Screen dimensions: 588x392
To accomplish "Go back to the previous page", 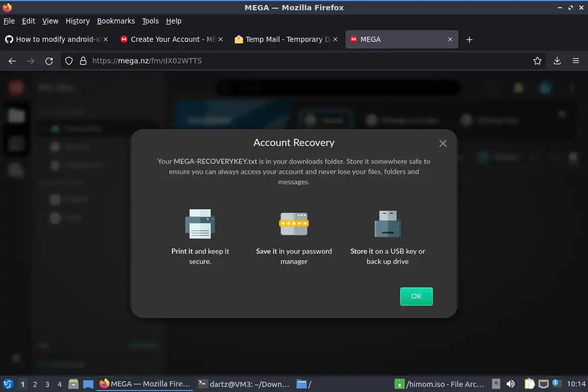I will coord(12,61).
